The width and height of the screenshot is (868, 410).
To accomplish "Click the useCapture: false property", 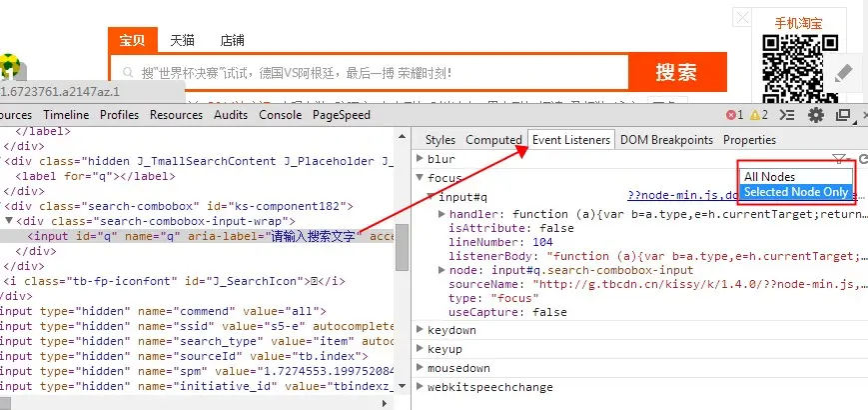I will tap(507, 312).
